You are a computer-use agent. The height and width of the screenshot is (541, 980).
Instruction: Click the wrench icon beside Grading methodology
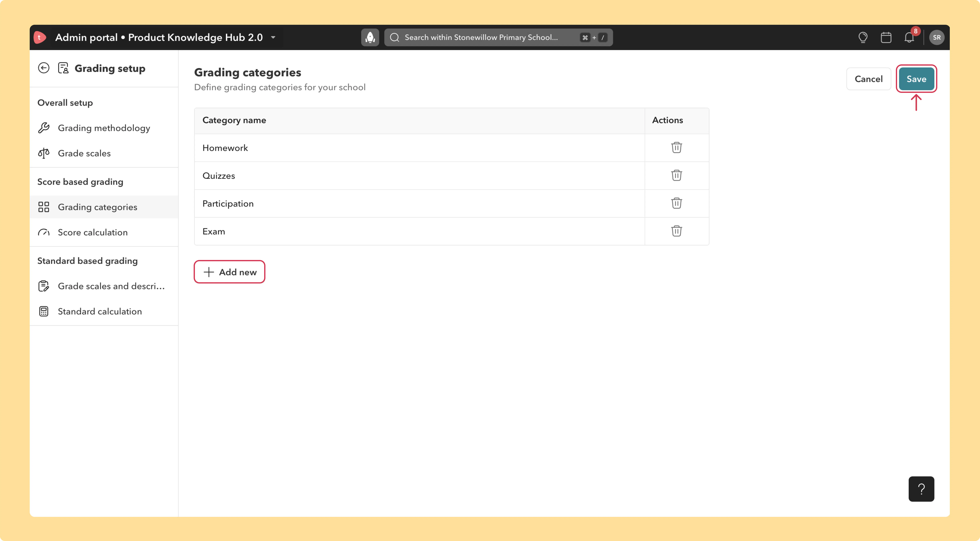[44, 128]
